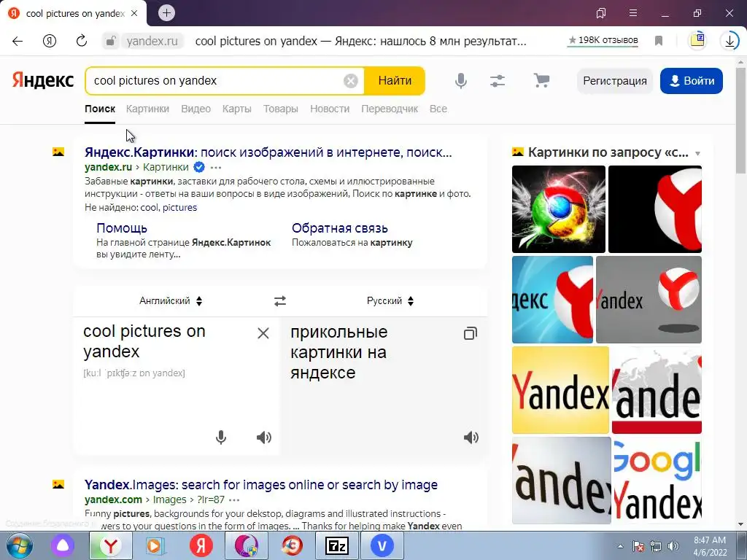
Task: Listen to the Russian translation audio
Action: click(471, 437)
